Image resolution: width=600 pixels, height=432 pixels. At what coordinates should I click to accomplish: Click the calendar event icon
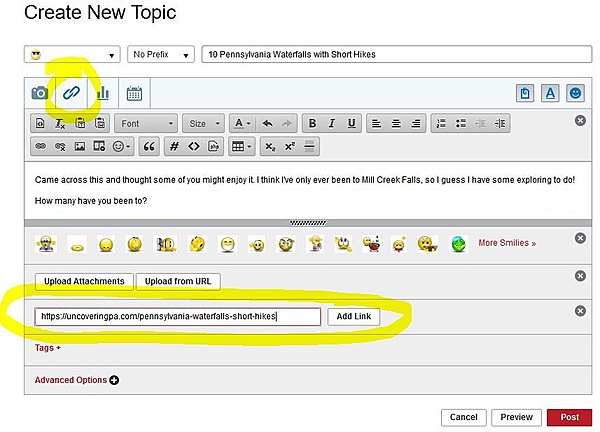tap(134, 93)
